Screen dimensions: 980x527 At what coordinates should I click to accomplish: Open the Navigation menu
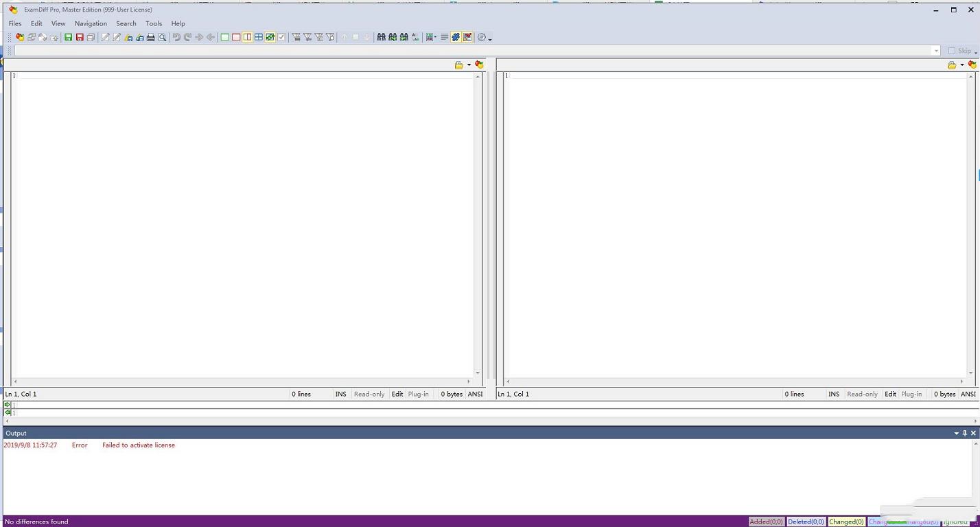[x=91, y=23]
